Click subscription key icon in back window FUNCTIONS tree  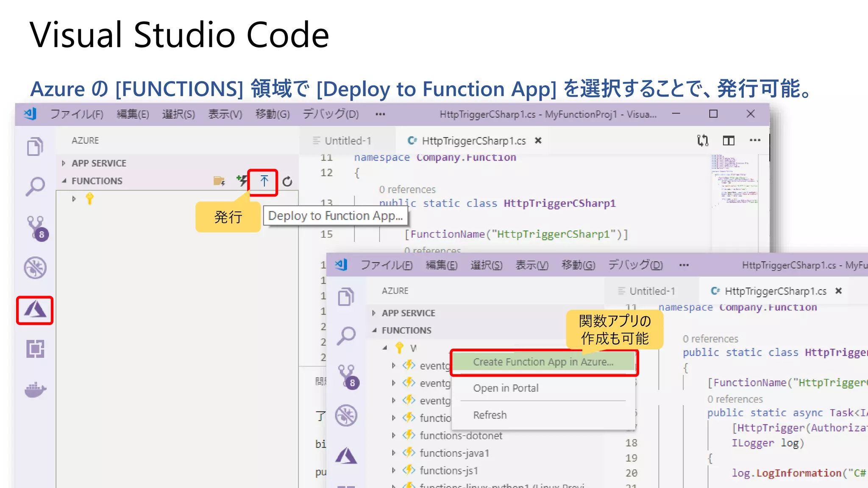click(x=89, y=198)
